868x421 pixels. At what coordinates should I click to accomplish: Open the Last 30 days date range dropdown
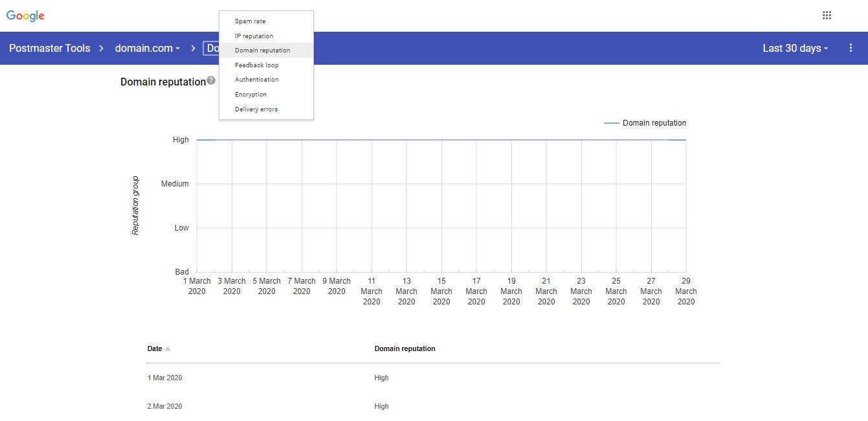(795, 49)
